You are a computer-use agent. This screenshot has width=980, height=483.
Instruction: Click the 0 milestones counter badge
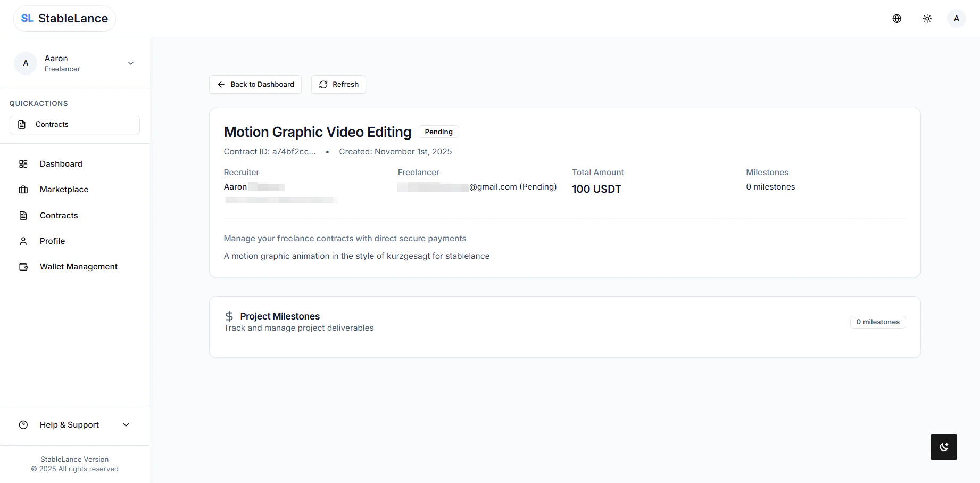click(x=877, y=322)
